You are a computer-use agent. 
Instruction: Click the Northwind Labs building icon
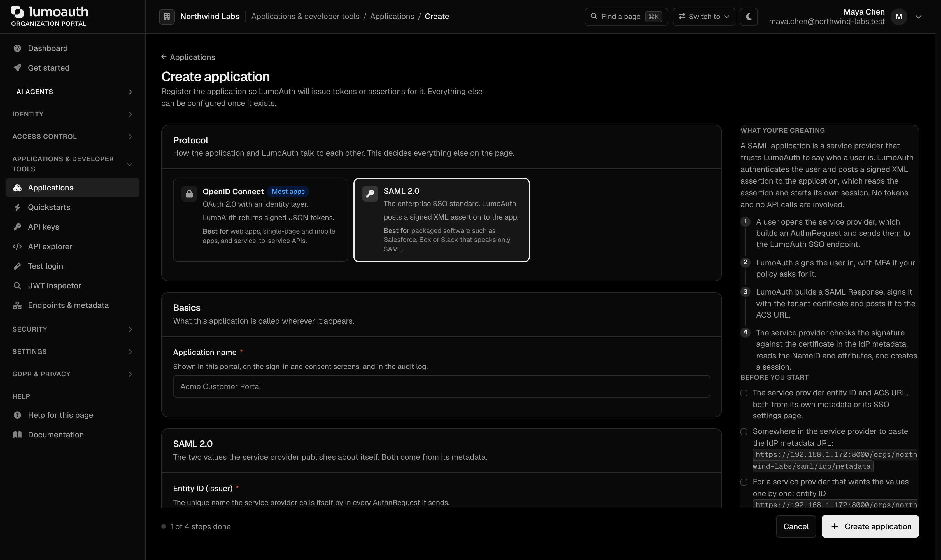coord(167,17)
